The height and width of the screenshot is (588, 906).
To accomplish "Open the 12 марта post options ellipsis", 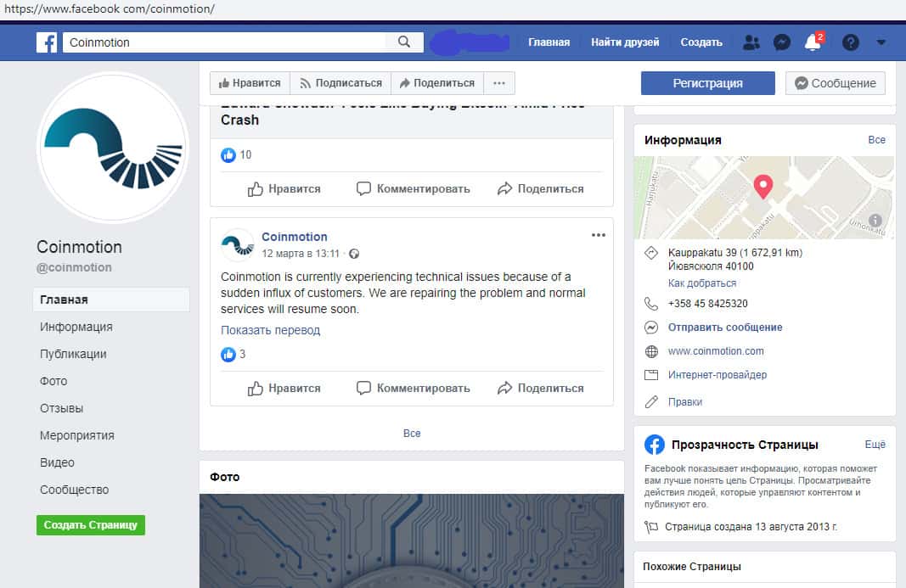I will (x=599, y=235).
